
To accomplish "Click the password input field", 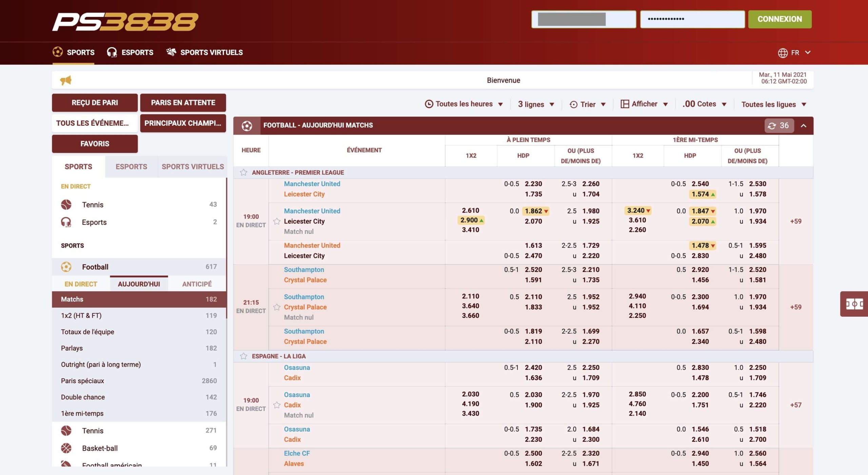I will tap(692, 19).
